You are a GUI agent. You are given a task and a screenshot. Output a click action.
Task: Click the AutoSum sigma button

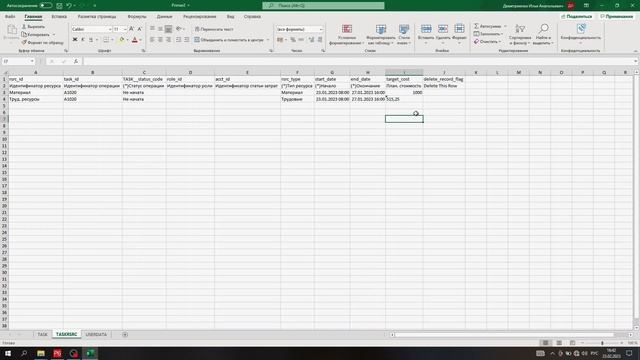coord(487,26)
